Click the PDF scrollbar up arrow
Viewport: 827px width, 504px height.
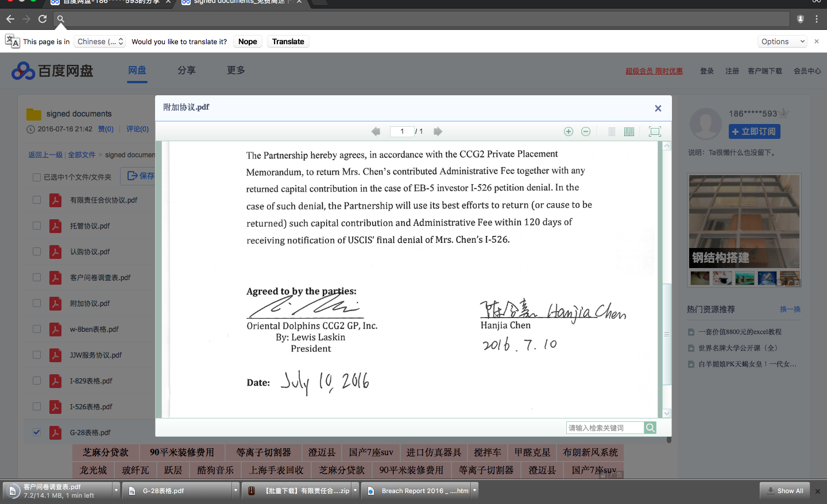click(x=667, y=146)
